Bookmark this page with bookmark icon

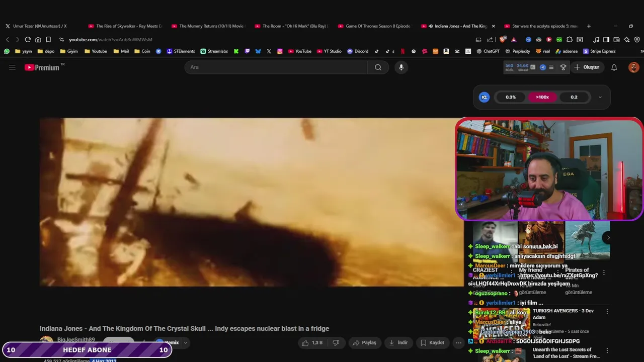coord(48,39)
